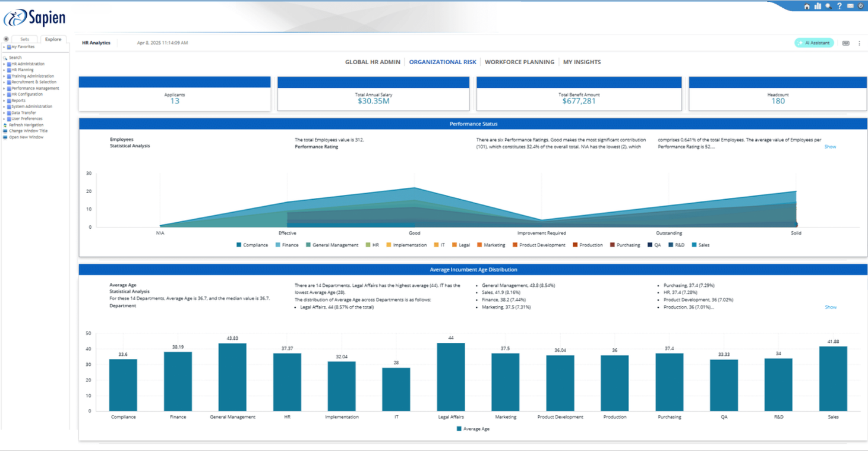This screenshot has width=868, height=451.
Task: Export dashboard using the PDF icon
Action: click(x=845, y=43)
